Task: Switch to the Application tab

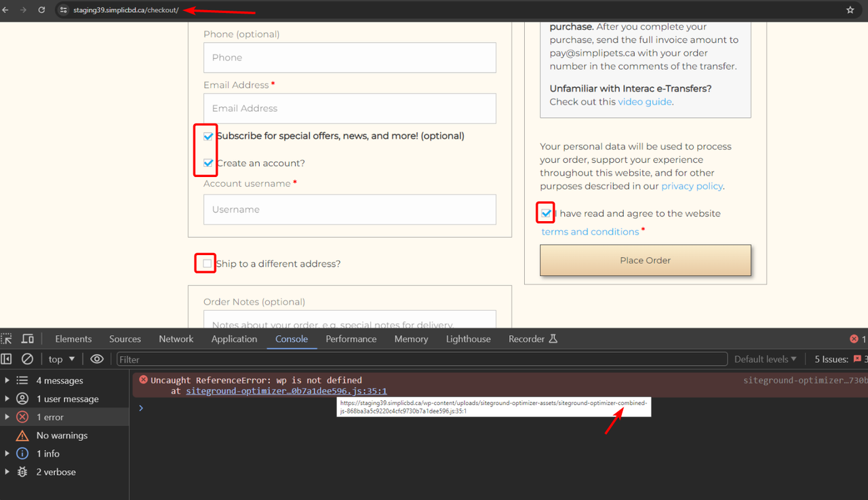Action: tap(234, 339)
